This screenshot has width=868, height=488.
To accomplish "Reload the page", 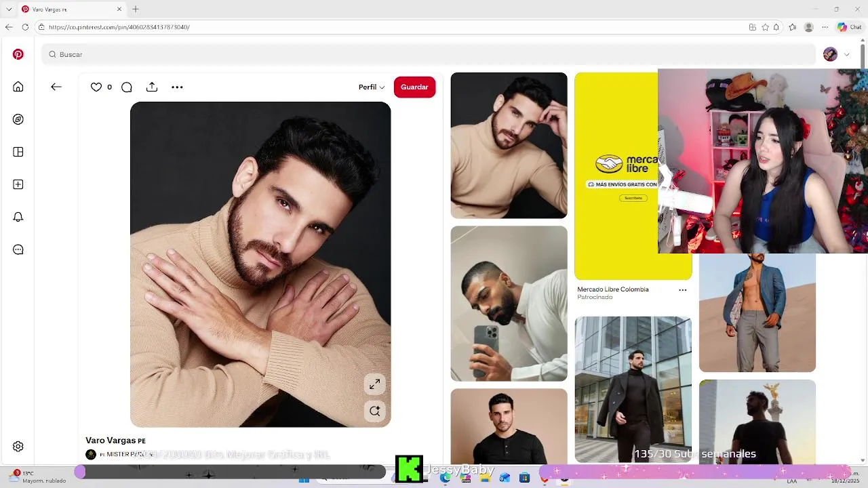I will point(25,27).
